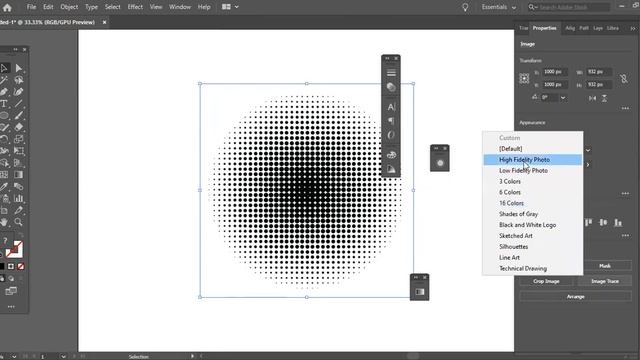Click the Image Trace button
The width and height of the screenshot is (640, 360).
tap(605, 281)
